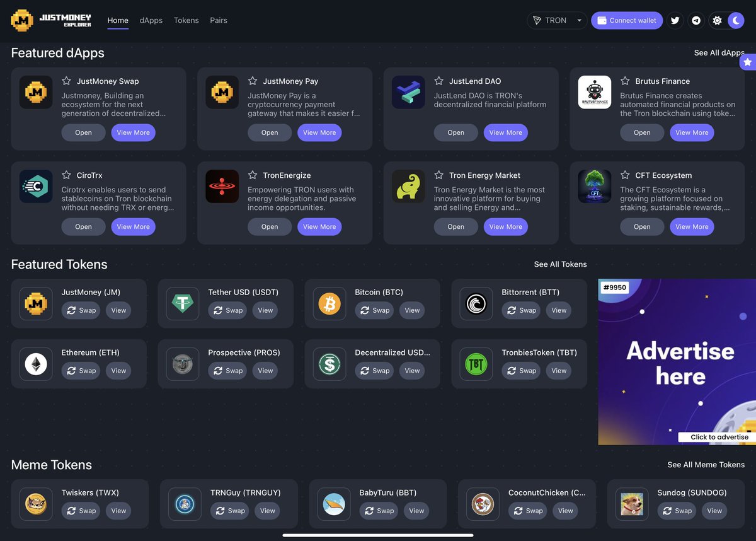Image resolution: width=756 pixels, height=541 pixels.
Task: Favorite TronEnergize with star
Action: coord(253,175)
